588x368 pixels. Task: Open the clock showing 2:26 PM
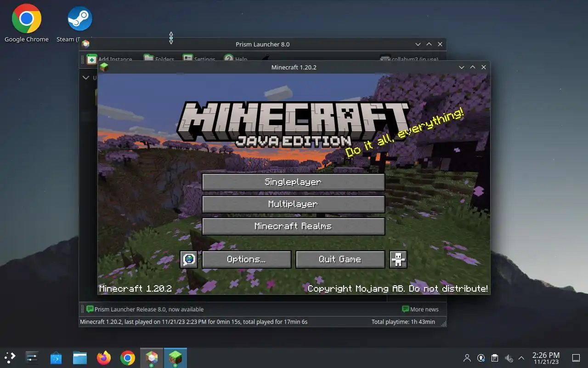click(546, 358)
